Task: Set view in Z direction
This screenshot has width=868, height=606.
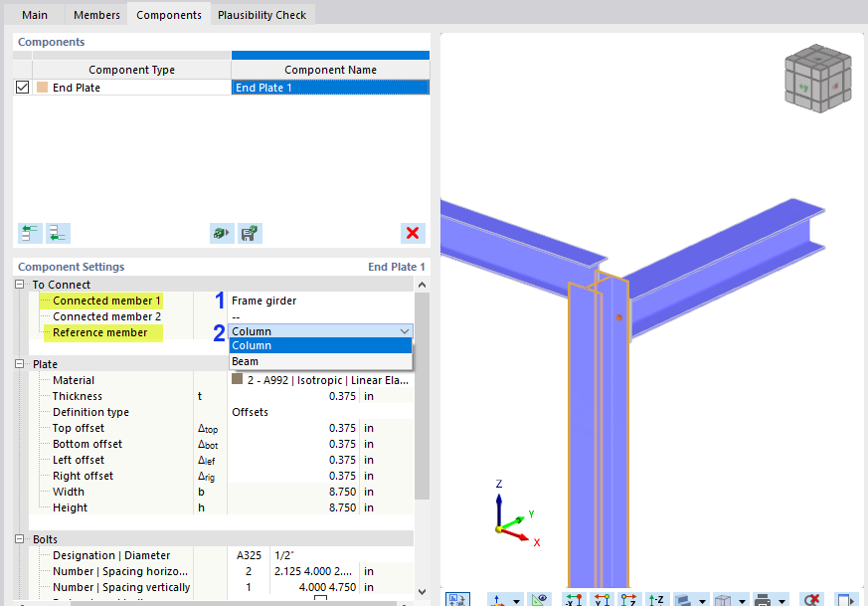Action: pyautogui.click(x=628, y=600)
